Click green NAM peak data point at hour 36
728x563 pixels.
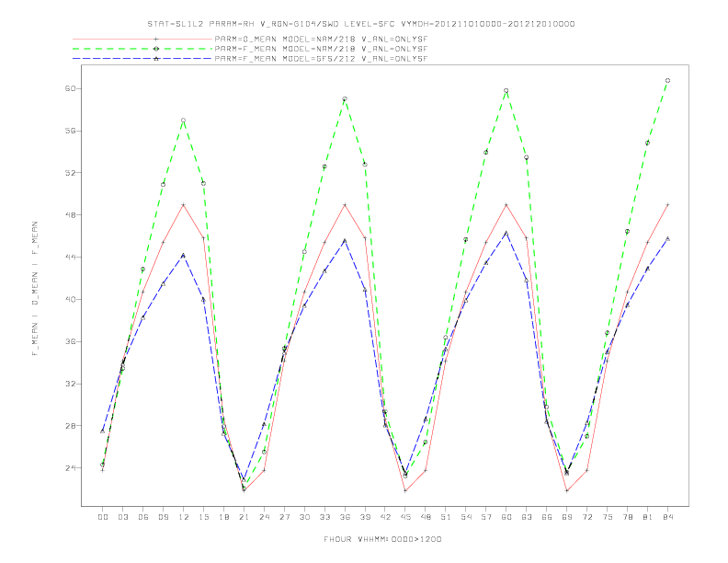(345, 99)
